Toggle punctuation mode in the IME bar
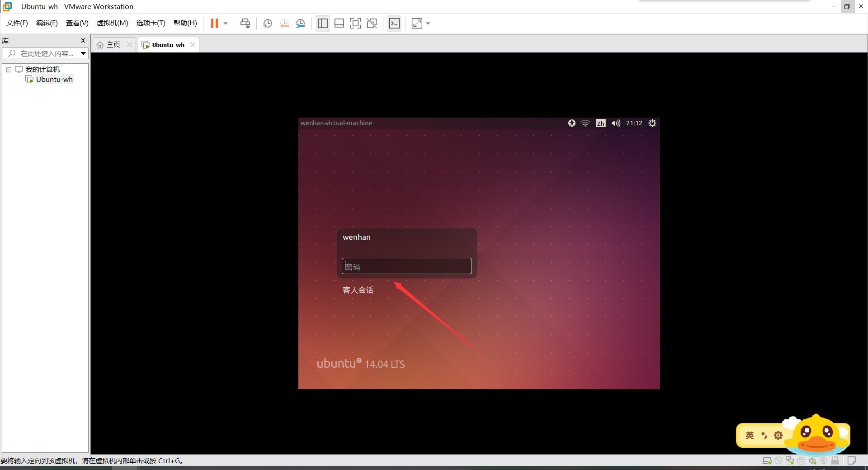This screenshot has height=470, width=868. tap(764, 436)
